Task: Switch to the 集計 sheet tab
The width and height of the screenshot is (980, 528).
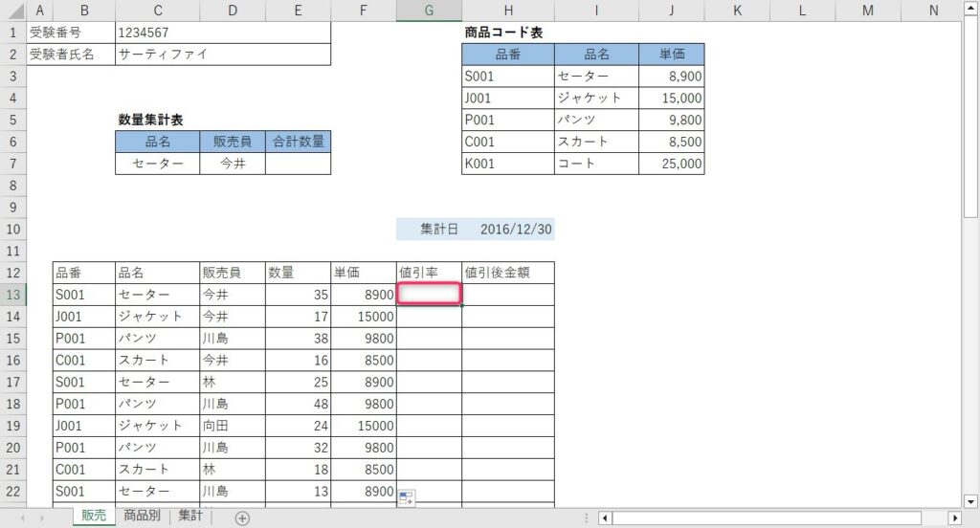Action: [189, 517]
